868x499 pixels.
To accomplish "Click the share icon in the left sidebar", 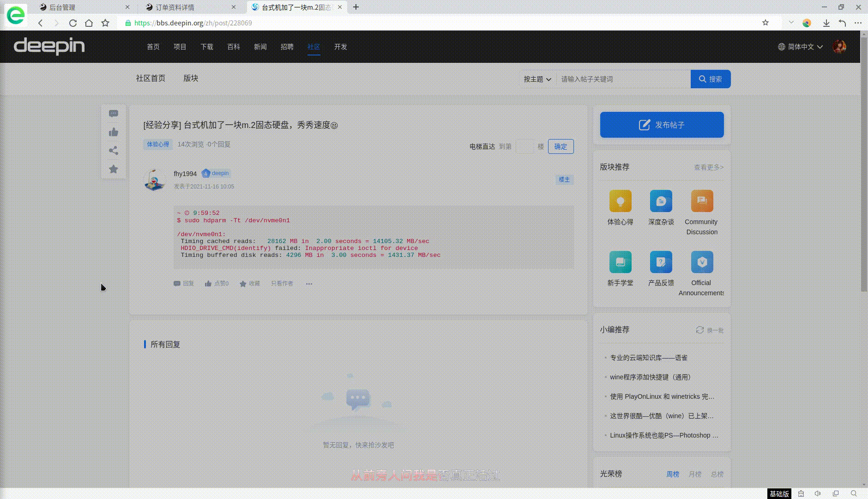I will [114, 150].
